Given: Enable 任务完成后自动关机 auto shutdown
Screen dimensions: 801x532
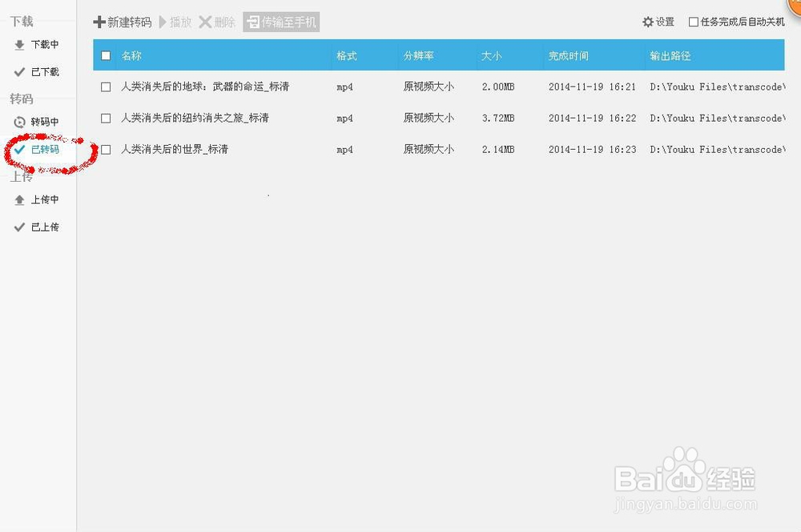Looking at the screenshot, I should coord(693,22).
